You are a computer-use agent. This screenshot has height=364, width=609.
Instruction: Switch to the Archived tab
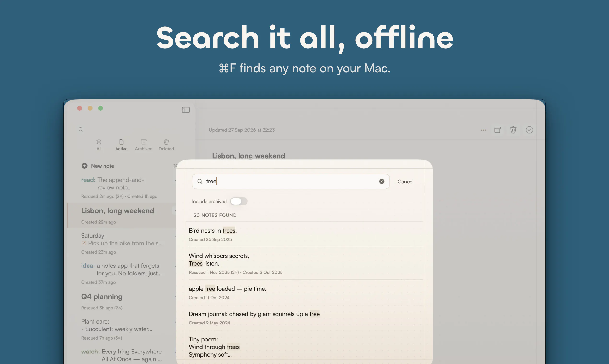(144, 145)
